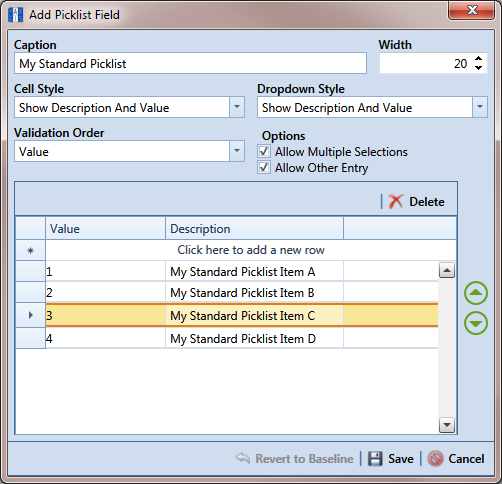Open the Validation Order dropdown arrow
502x484 pixels.
(237, 151)
